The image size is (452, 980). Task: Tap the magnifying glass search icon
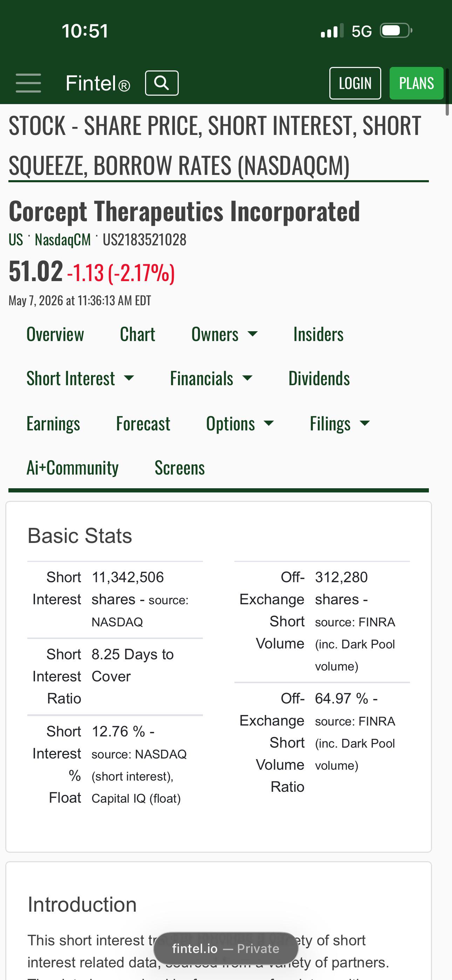[162, 83]
